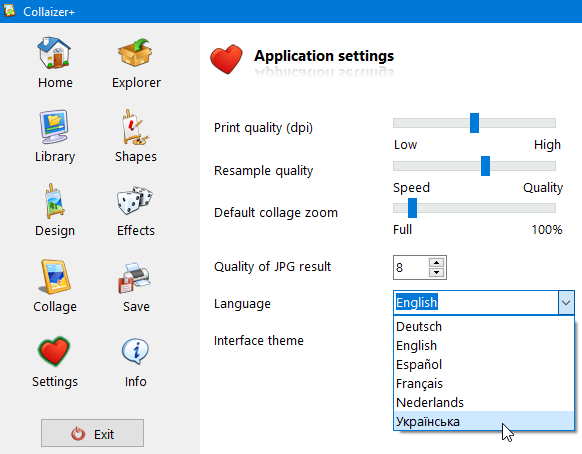This screenshot has width=582, height=454.
Task: Open the Home house icon
Action: pyautogui.click(x=54, y=53)
